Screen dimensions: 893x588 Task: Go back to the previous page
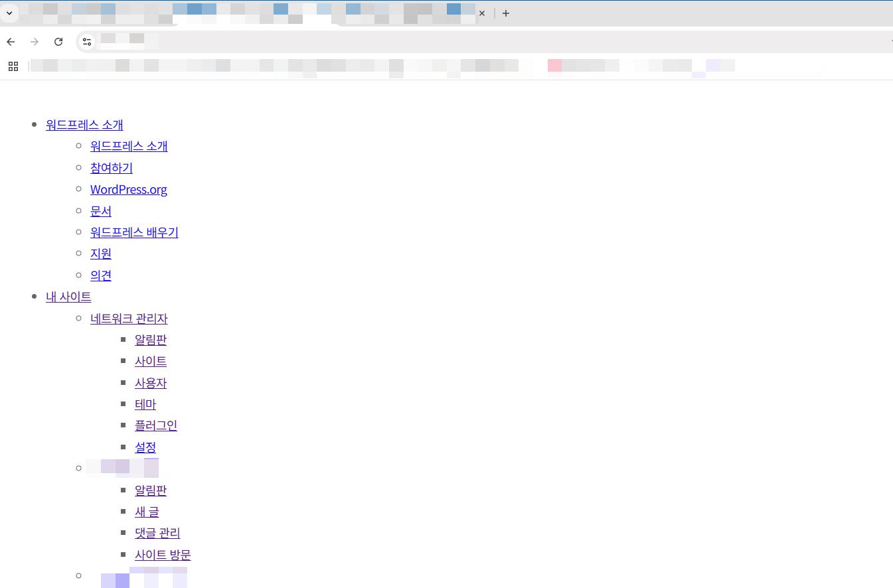(11, 42)
